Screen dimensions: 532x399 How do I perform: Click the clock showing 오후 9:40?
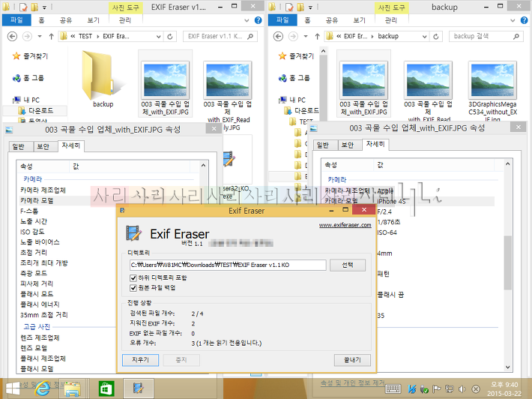[504, 385]
